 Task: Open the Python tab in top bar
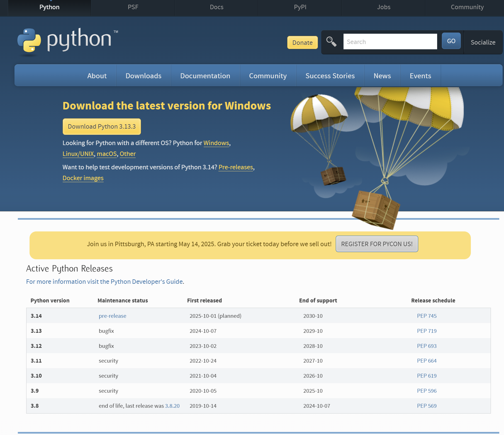[x=49, y=7]
